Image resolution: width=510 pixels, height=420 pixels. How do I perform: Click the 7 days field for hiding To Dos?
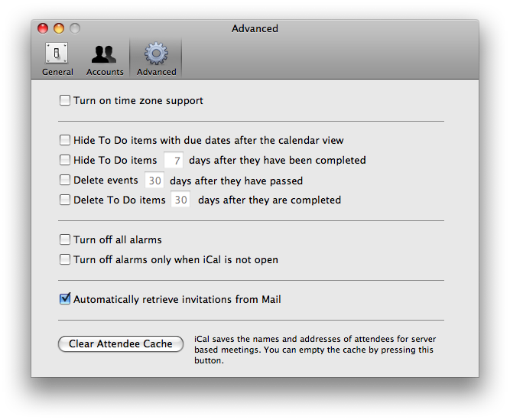pos(174,160)
